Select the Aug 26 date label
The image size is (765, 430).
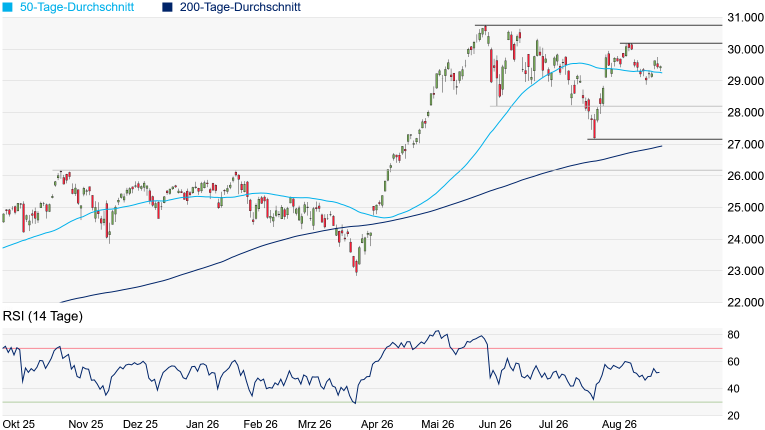point(619,424)
